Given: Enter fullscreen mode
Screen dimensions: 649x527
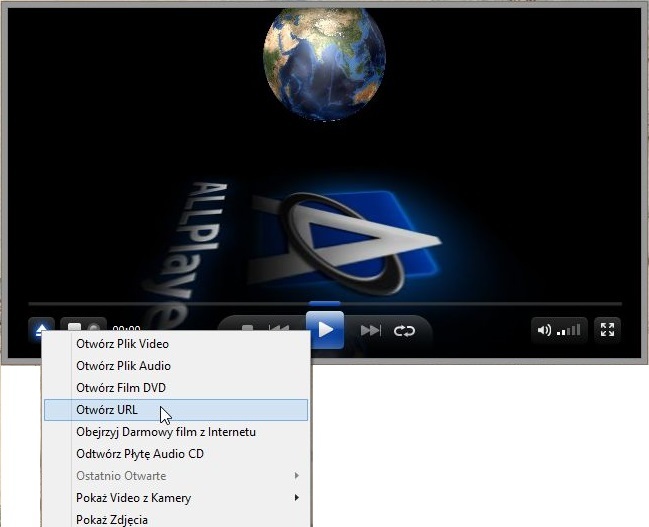Looking at the screenshot, I should (607, 330).
